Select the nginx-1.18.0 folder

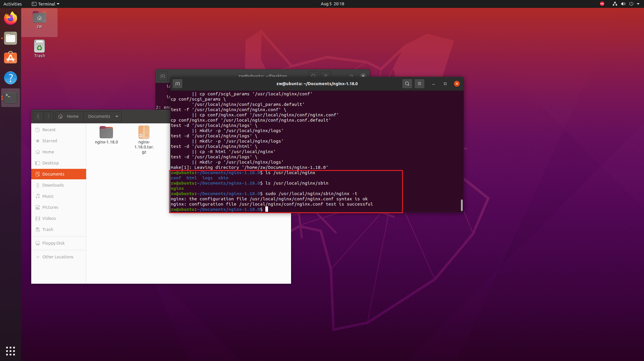tap(106, 135)
